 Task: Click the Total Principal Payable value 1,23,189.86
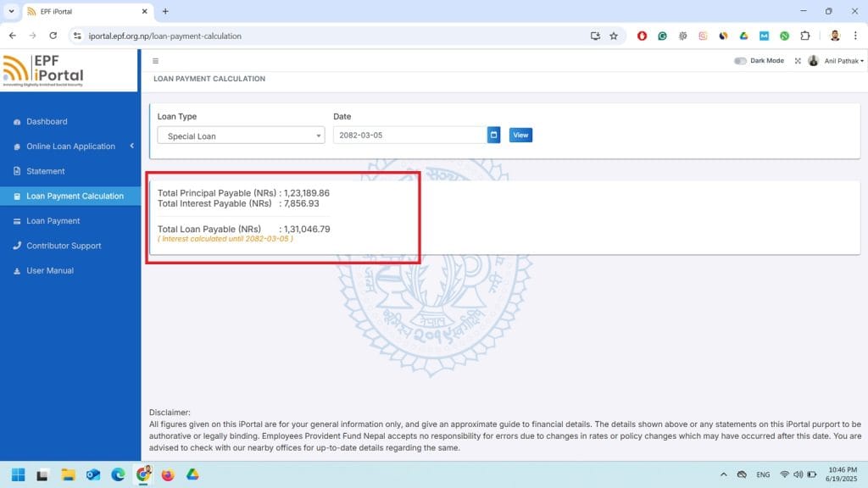[x=306, y=193]
